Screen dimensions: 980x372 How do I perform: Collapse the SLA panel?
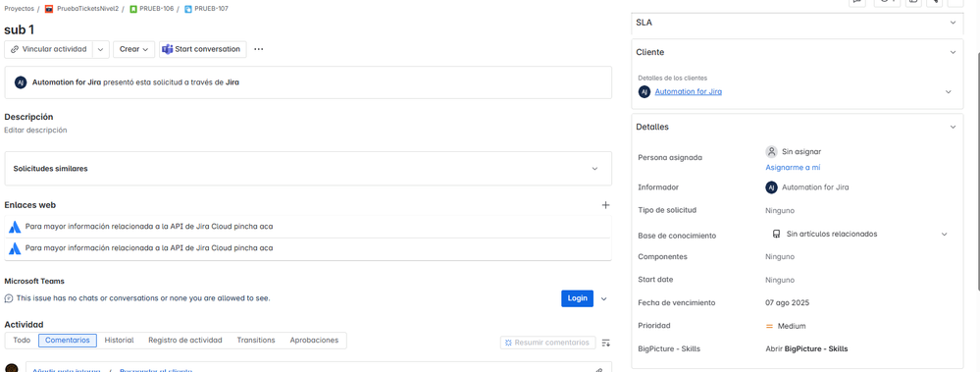pyautogui.click(x=953, y=23)
